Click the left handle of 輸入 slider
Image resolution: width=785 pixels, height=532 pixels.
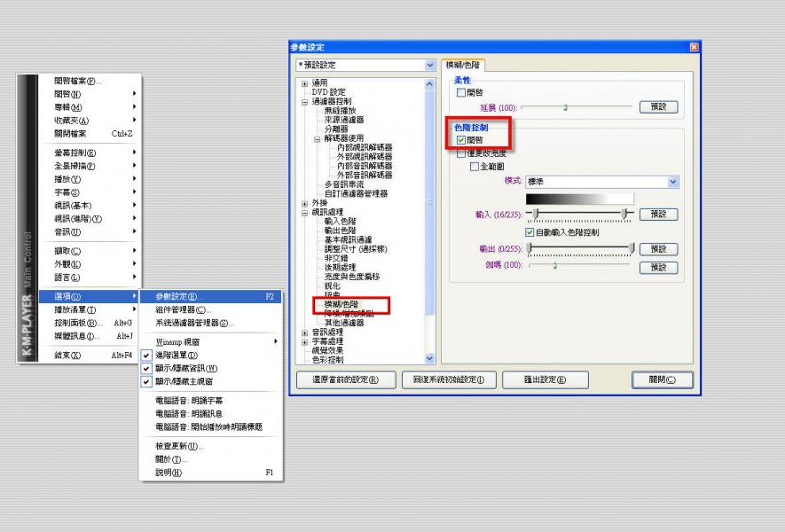coord(535,215)
